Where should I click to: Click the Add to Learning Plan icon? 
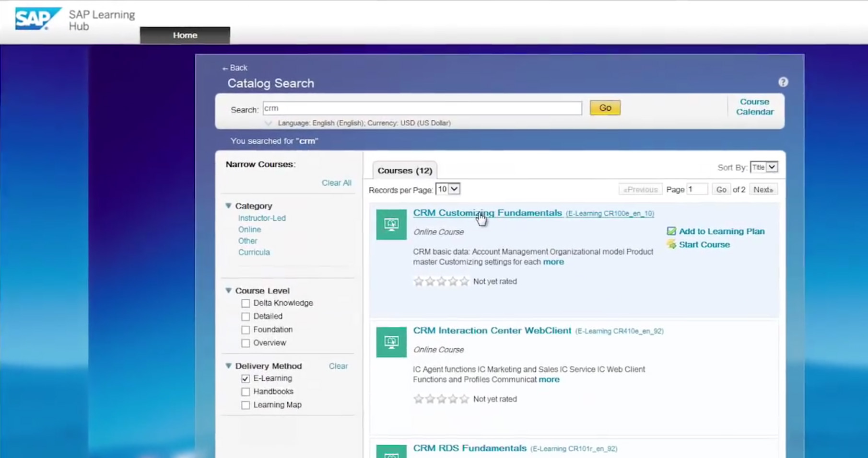671,231
